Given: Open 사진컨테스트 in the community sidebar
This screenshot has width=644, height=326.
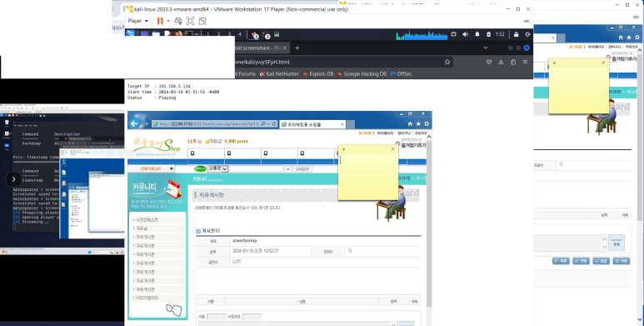Looking at the screenshot, I should point(147,220).
